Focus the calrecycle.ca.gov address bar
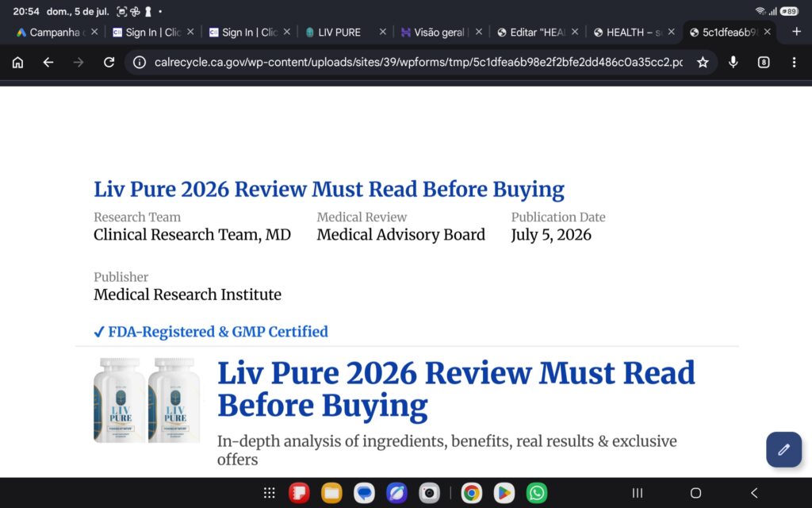The height and width of the screenshot is (508, 812). pyautogui.click(x=419, y=63)
